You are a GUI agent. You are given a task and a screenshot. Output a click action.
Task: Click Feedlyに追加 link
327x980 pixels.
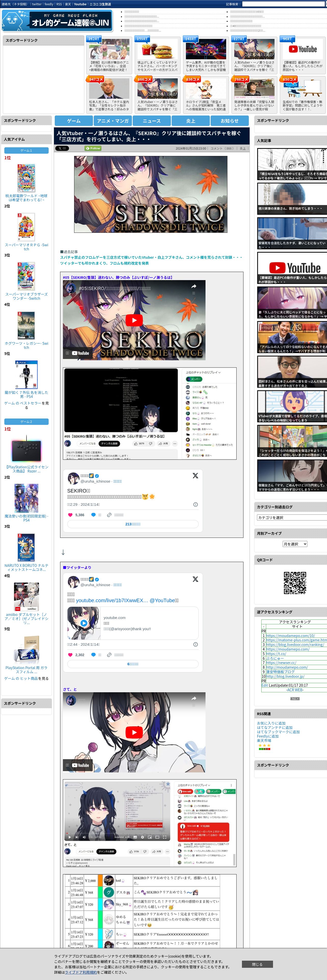pyautogui.click(x=268, y=736)
